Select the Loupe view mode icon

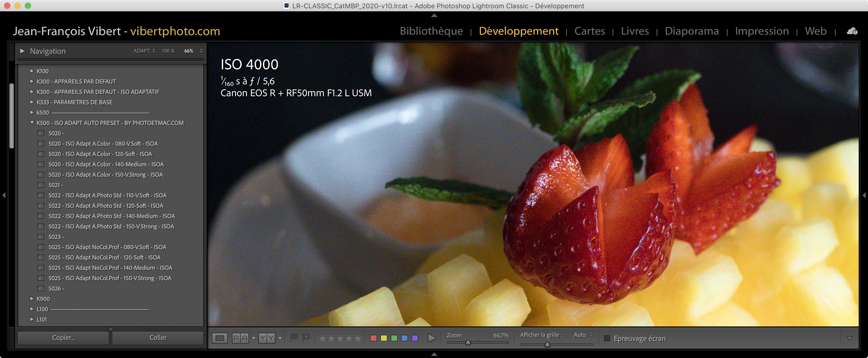pyautogui.click(x=220, y=338)
